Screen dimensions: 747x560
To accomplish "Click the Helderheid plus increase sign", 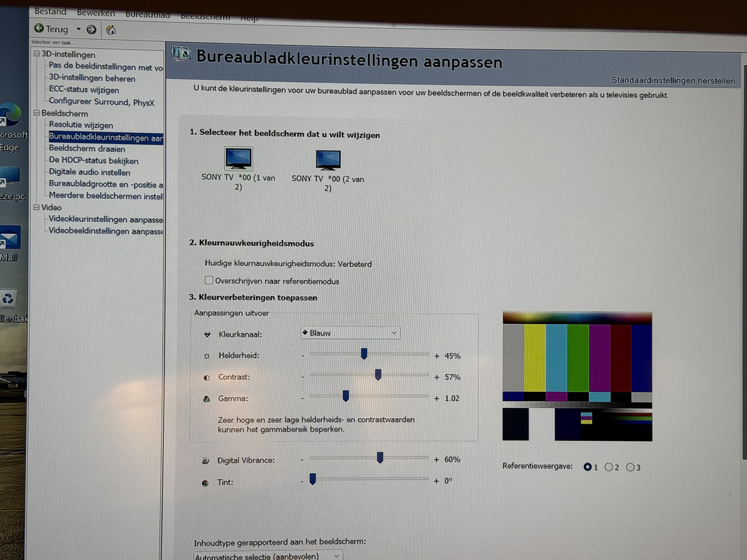I will point(436,356).
